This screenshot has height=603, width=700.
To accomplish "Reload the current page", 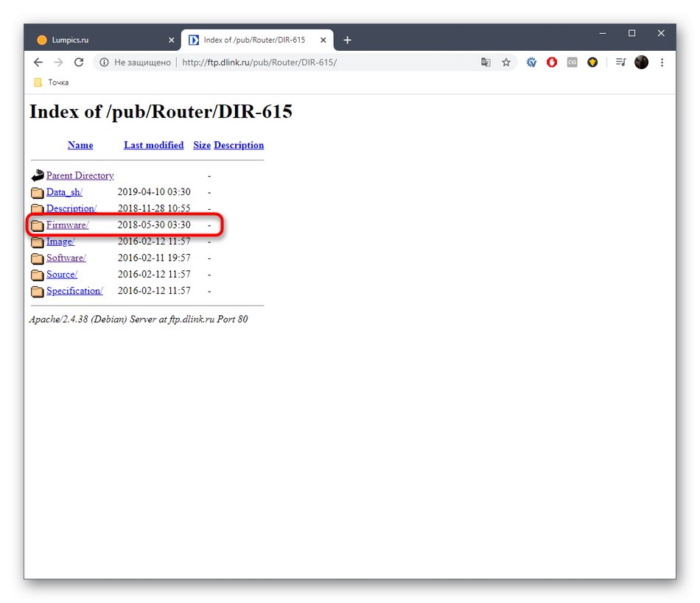I will [79, 63].
